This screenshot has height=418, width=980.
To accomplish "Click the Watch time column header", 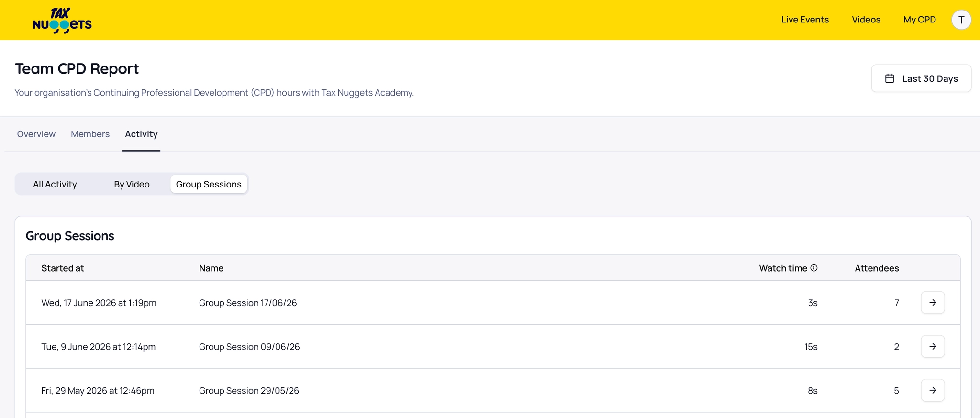I will 783,268.
